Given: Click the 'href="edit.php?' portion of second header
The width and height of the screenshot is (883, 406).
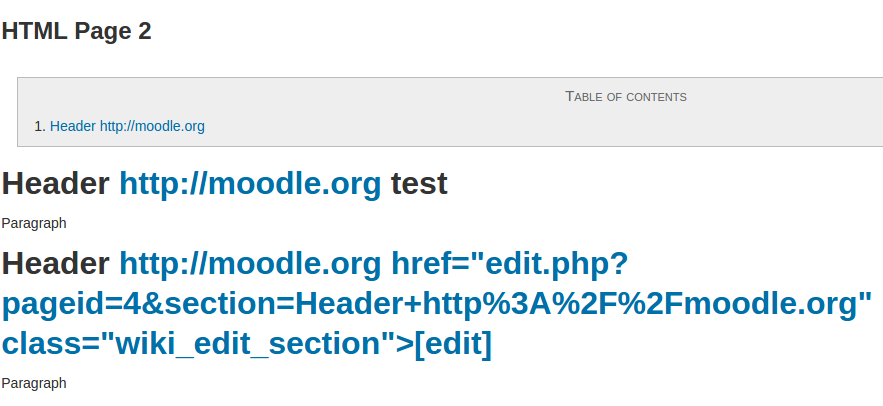Looking at the screenshot, I should tap(510, 264).
